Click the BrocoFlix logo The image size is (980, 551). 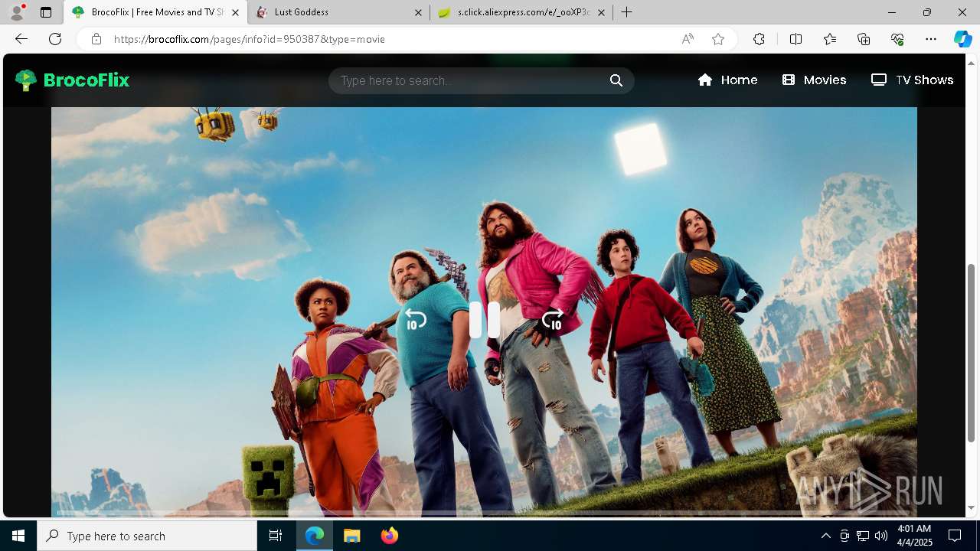(72, 80)
